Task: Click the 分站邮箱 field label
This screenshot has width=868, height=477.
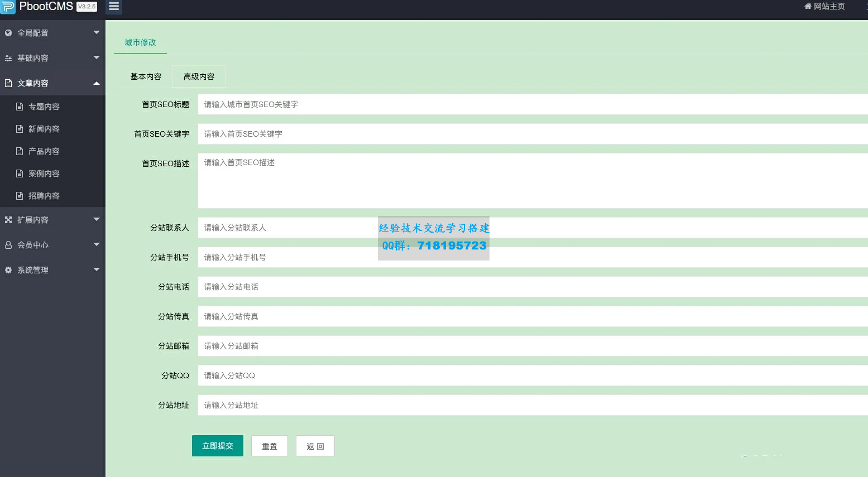Action: (174, 346)
